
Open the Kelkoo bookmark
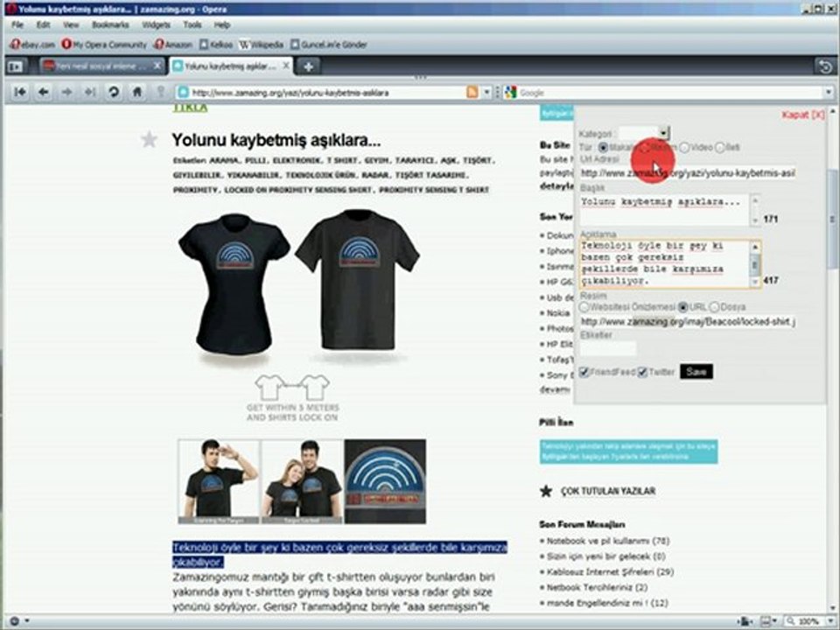pos(216,45)
